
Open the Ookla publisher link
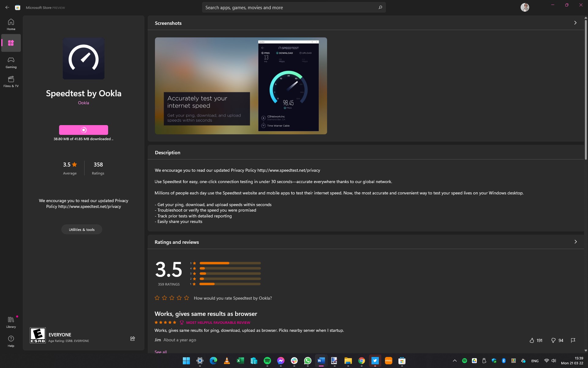(84, 103)
